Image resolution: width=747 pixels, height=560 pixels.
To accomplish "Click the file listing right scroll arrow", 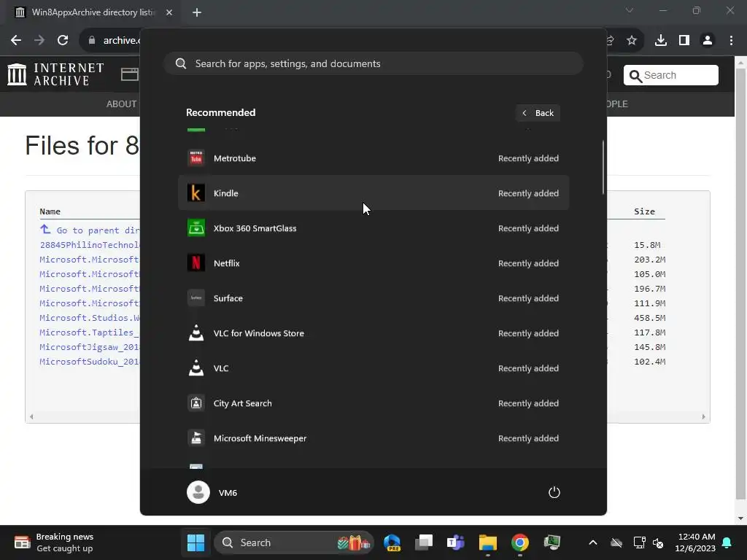I will pos(704,416).
